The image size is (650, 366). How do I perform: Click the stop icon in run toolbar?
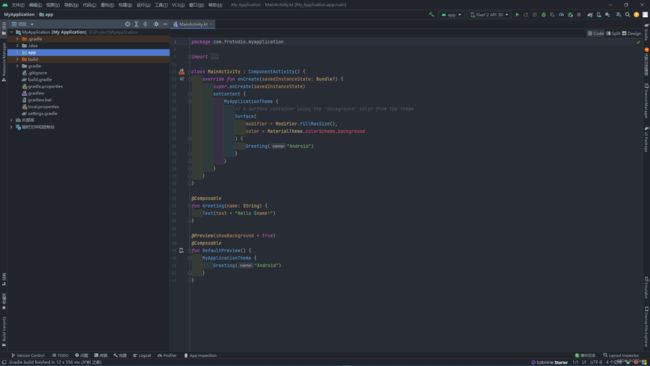coord(579,15)
